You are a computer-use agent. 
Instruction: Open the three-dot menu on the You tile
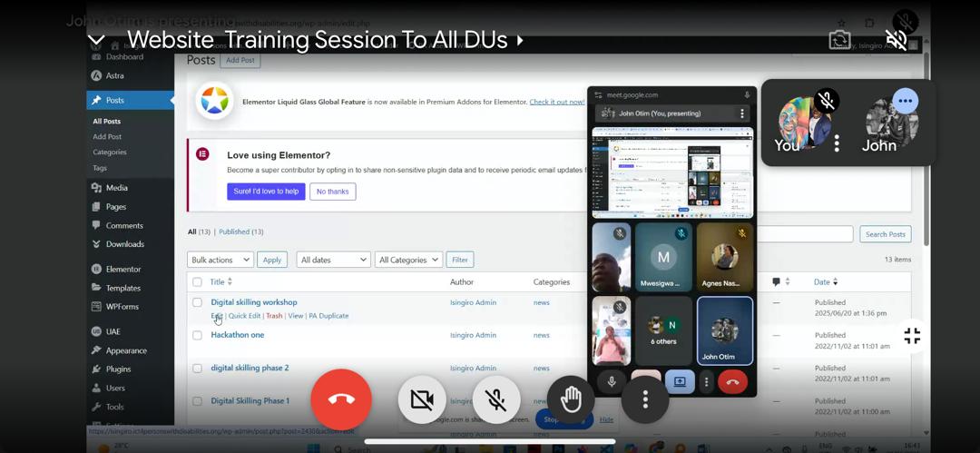837,144
